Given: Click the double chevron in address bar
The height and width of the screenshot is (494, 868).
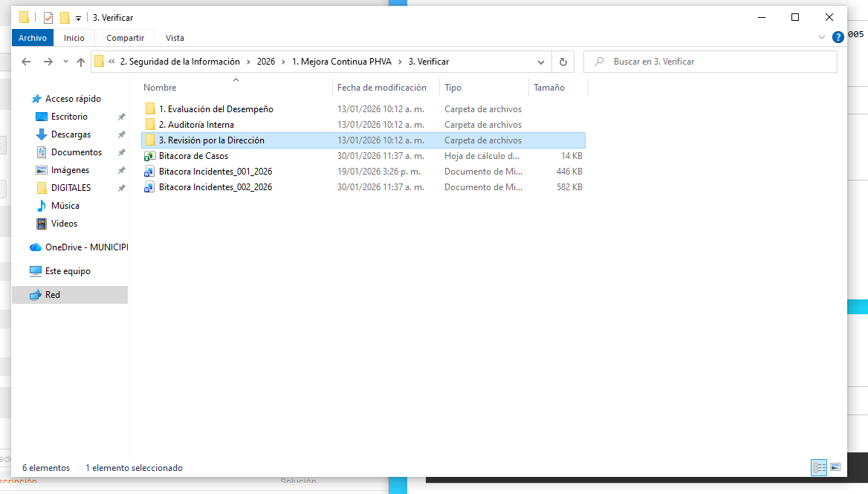Looking at the screenshot, I should pos(111,62).
